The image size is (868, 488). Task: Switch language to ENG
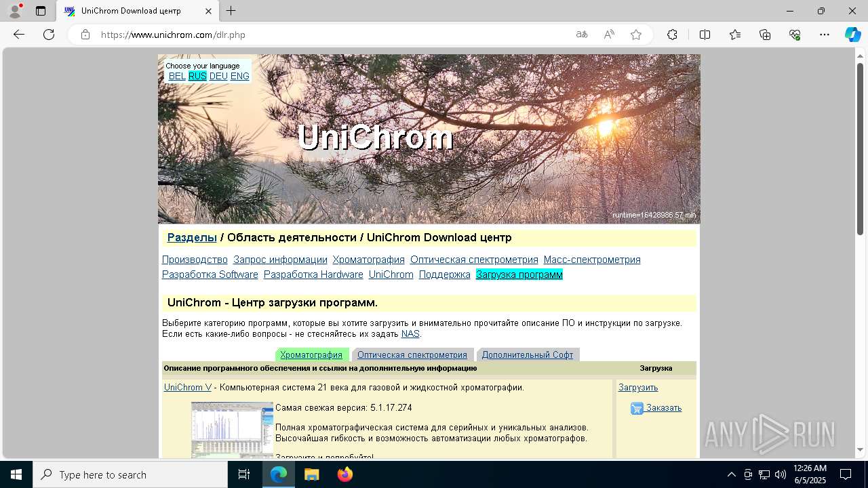[240, 76]
